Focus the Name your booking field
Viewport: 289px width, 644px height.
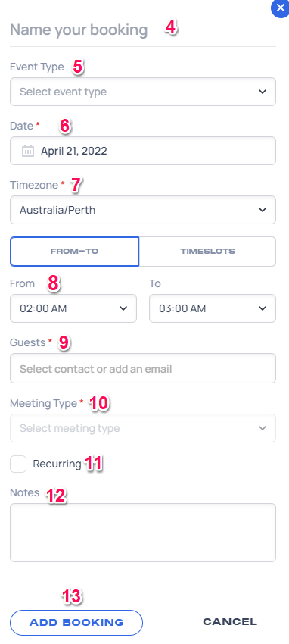143,30
